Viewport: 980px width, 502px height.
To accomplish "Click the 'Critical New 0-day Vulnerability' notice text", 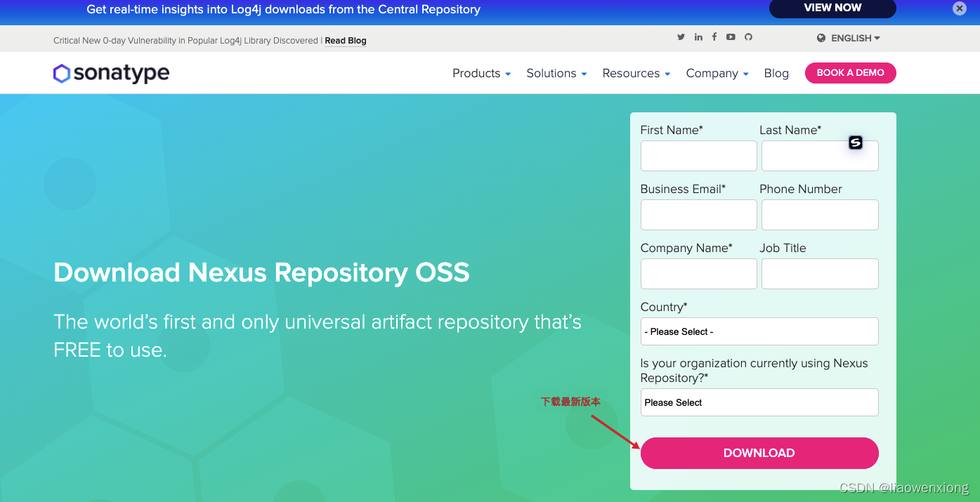I will (x=185, y=41).
